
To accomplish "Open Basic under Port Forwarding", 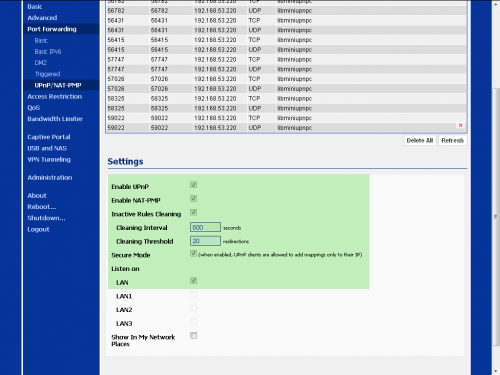I will coord(41,40).
